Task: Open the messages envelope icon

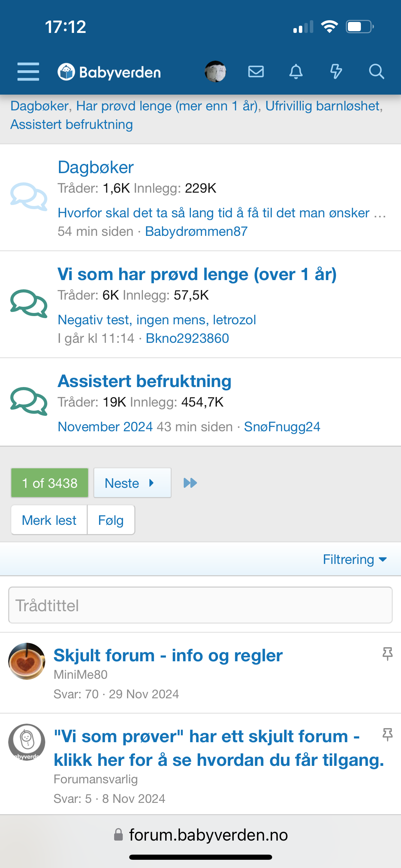Action: (256, 72)
